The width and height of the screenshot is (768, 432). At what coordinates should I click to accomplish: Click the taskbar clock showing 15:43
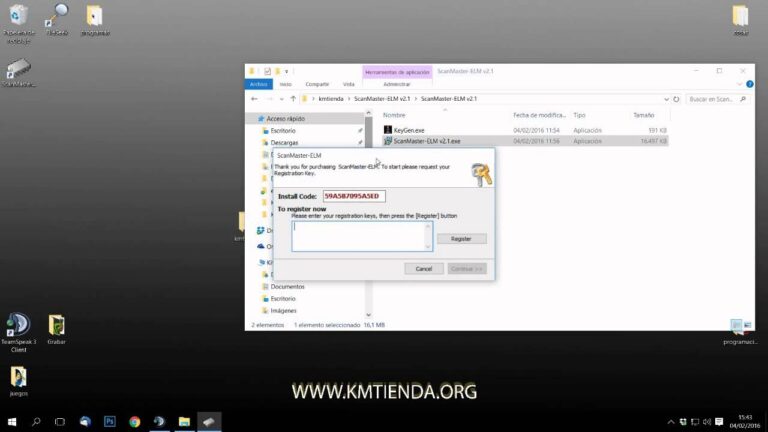[745, 422]
